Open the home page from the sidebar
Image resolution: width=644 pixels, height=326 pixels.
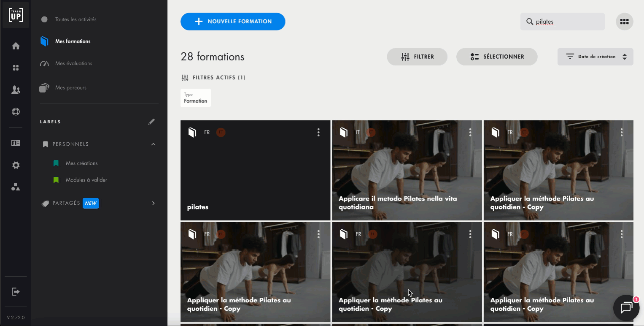(16, 46)
